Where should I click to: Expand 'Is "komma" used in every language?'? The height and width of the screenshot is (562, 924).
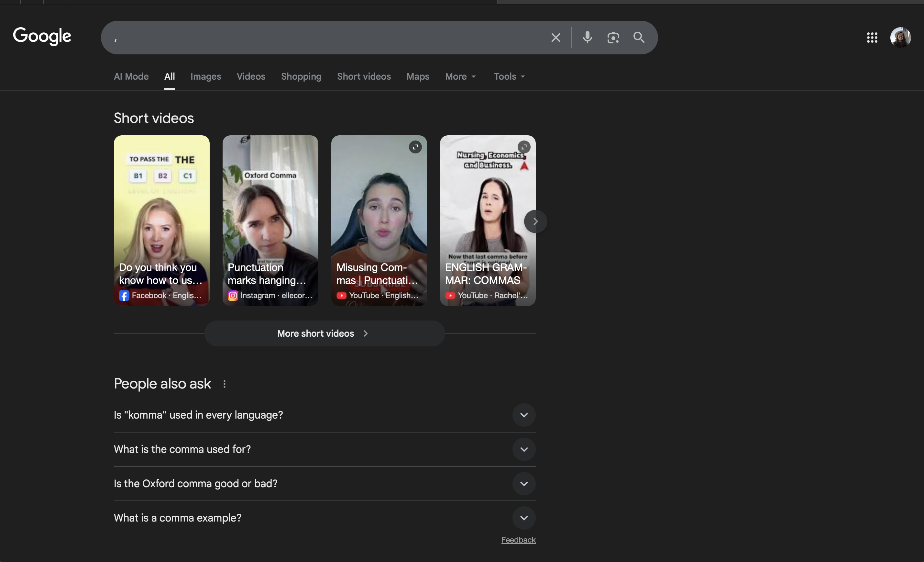524,415
